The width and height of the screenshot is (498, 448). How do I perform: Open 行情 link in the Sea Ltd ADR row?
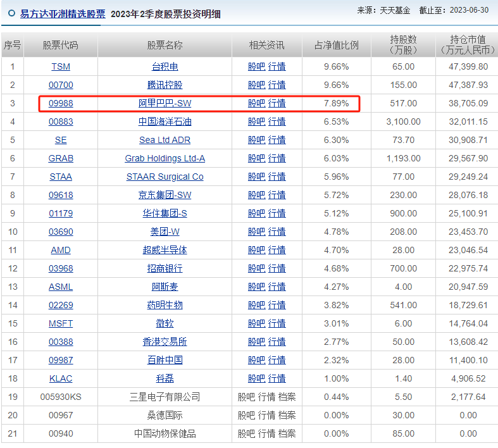[277, 140]
